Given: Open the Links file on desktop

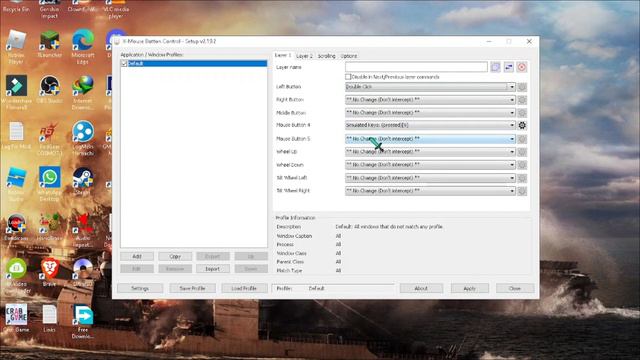Looking at the screenshot, I should 50,318.
